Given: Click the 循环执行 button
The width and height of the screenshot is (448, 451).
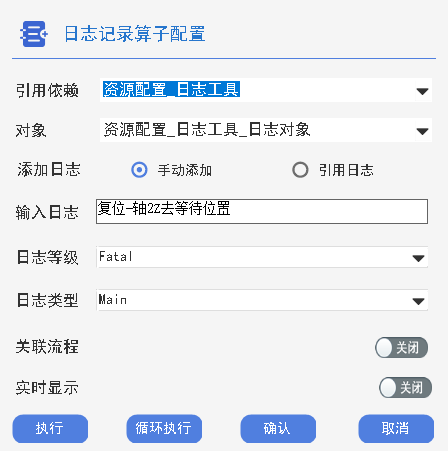Looking at the screenshot, I should tap(164, 429).
